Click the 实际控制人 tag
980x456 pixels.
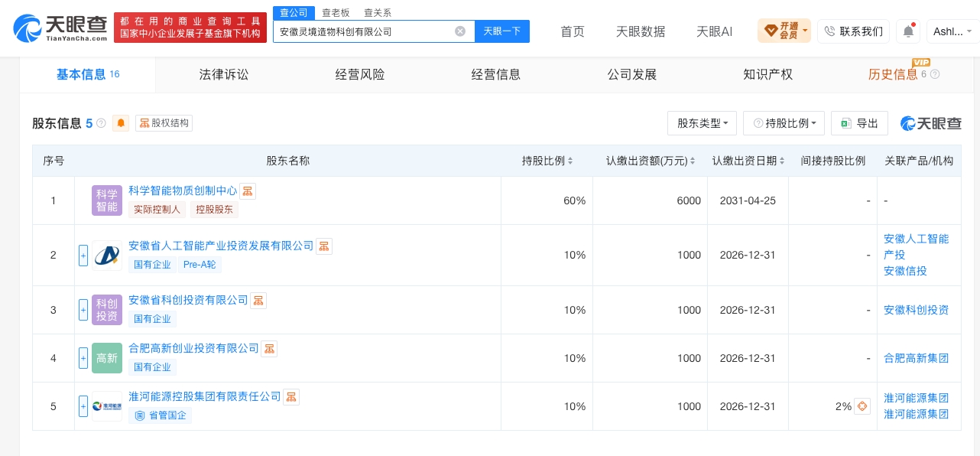[x=156, y=209]
